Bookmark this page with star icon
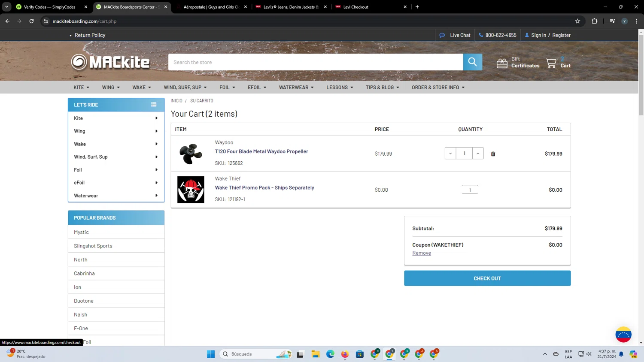 (577, 21)
